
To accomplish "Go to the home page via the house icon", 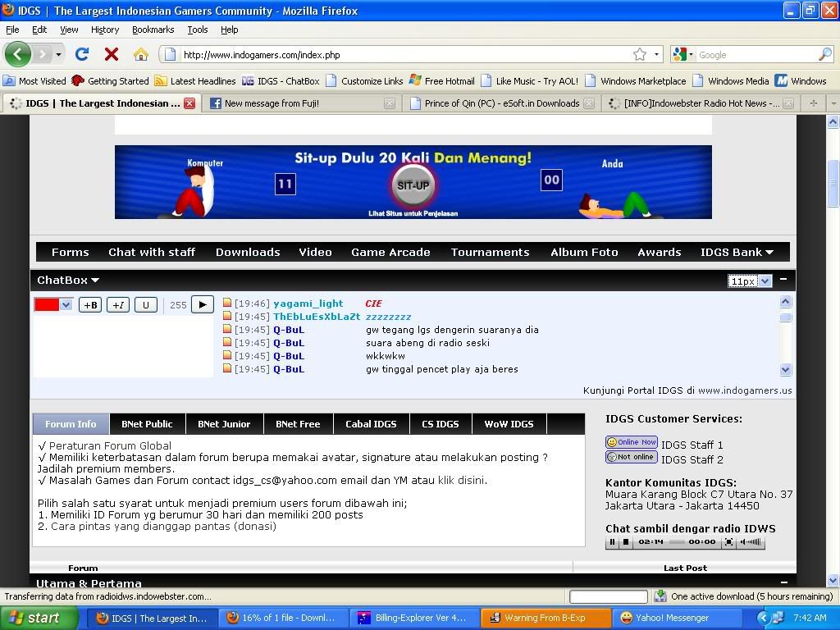I will click(x=141, y=54).
